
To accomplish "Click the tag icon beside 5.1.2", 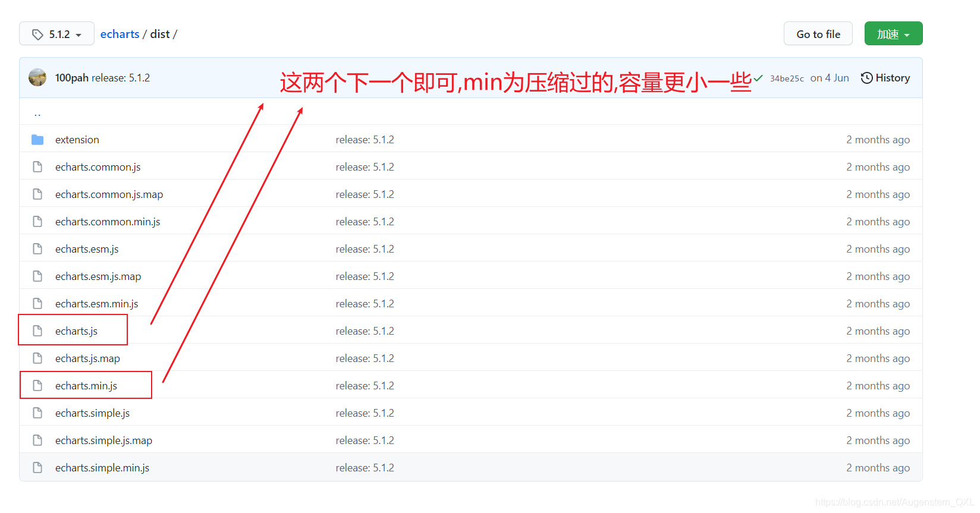I will 37,34.
